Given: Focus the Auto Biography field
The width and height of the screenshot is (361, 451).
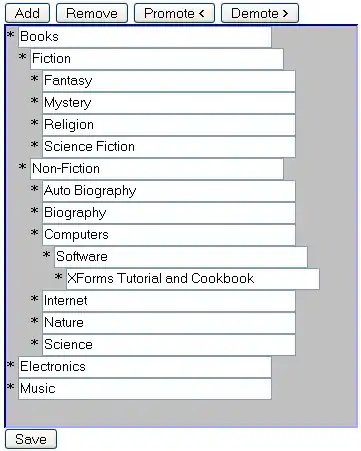Looking at the screenshot, I should coord(169,191).
